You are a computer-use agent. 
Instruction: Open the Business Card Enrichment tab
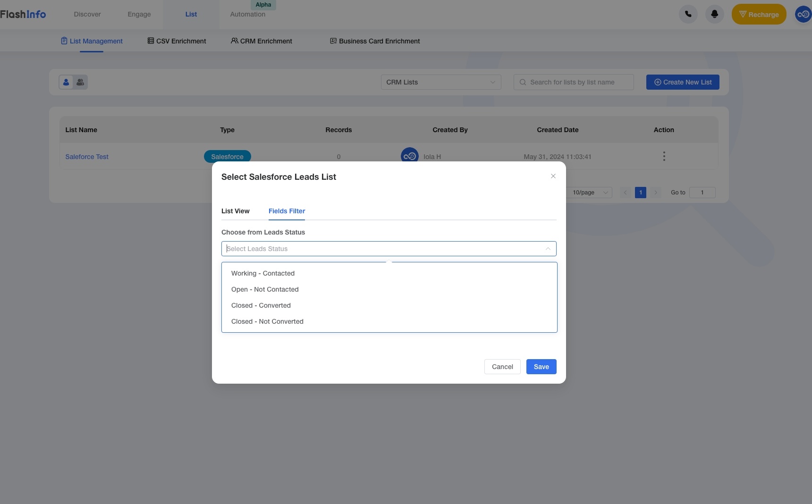coord(375,41)
